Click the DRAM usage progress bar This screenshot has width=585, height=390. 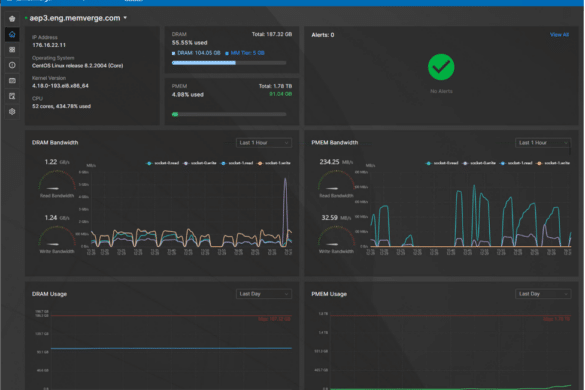click(229, 63)
